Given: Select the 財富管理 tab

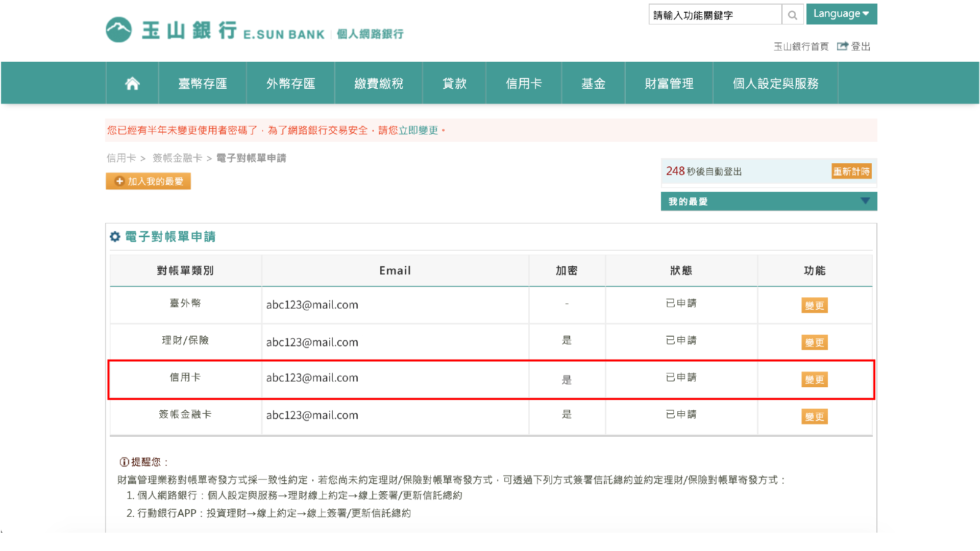Looking at the screenshot, I should point(669,83).
